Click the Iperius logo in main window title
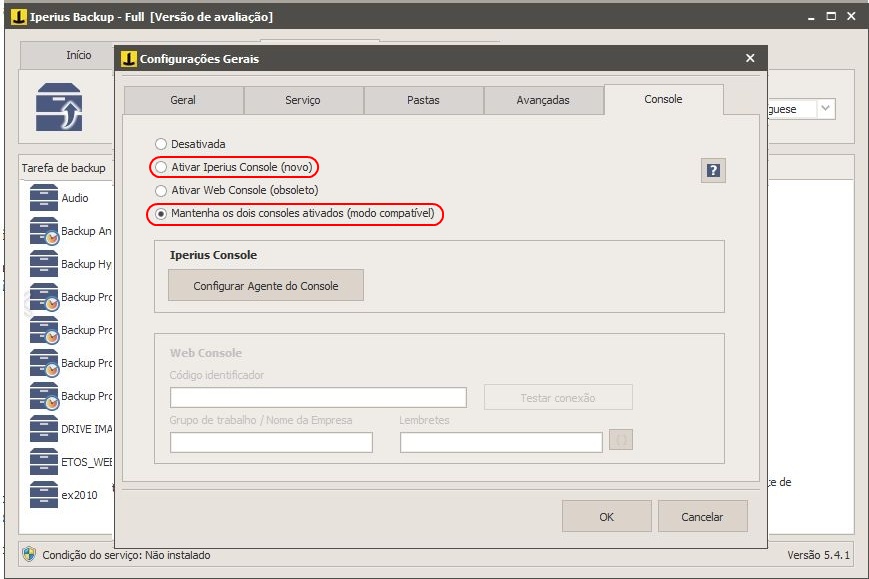Image resolution: width=869 pixels, height=579 pixels. [19, 17]
